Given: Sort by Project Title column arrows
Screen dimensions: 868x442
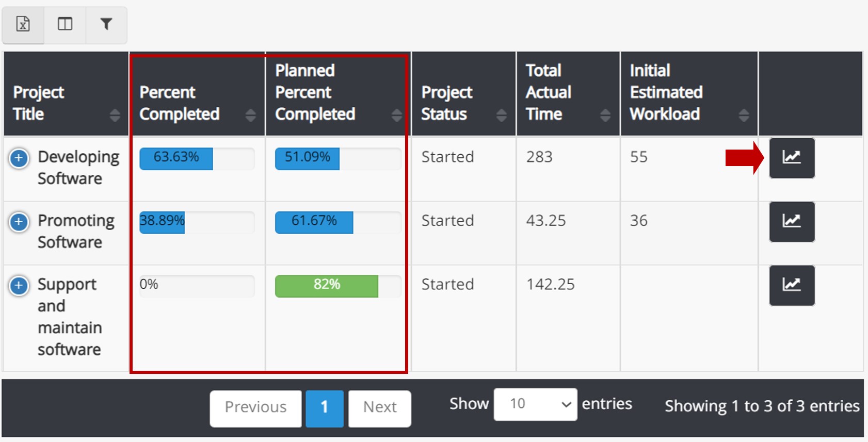Looking at the screenshot, I should [115, 115].
